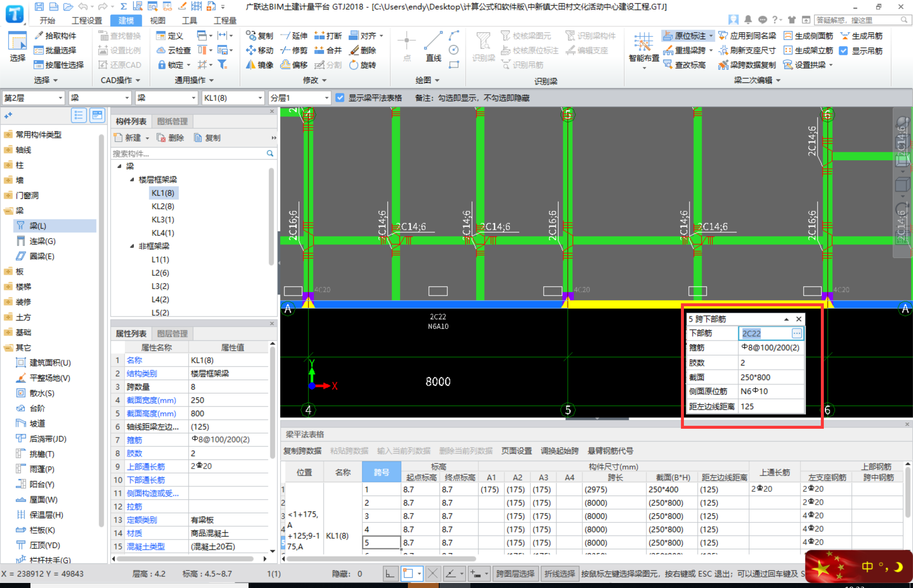Screen dimensions: 913x588
Task: Click 刷新支座尺寸 refresh support size
Action: (747, 50)
